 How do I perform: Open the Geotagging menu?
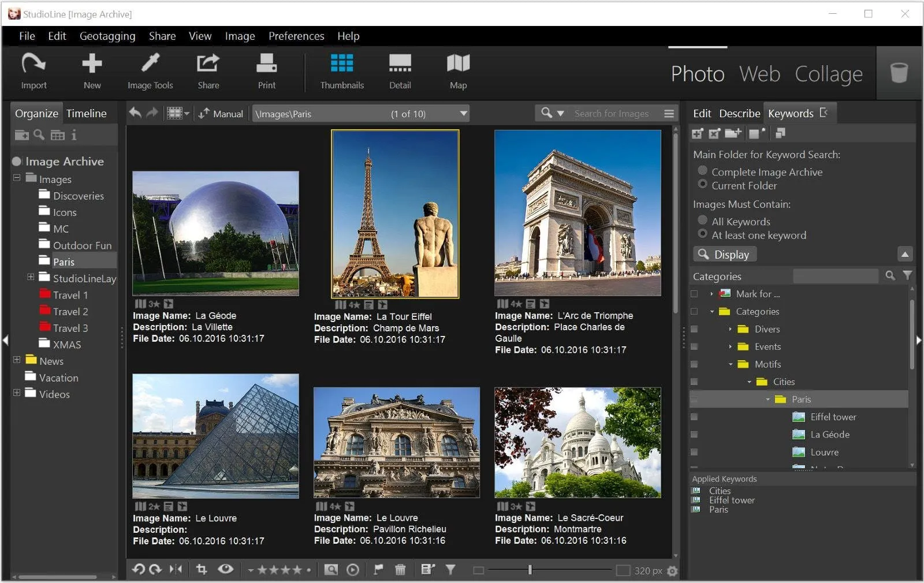[x=107, y=36]
